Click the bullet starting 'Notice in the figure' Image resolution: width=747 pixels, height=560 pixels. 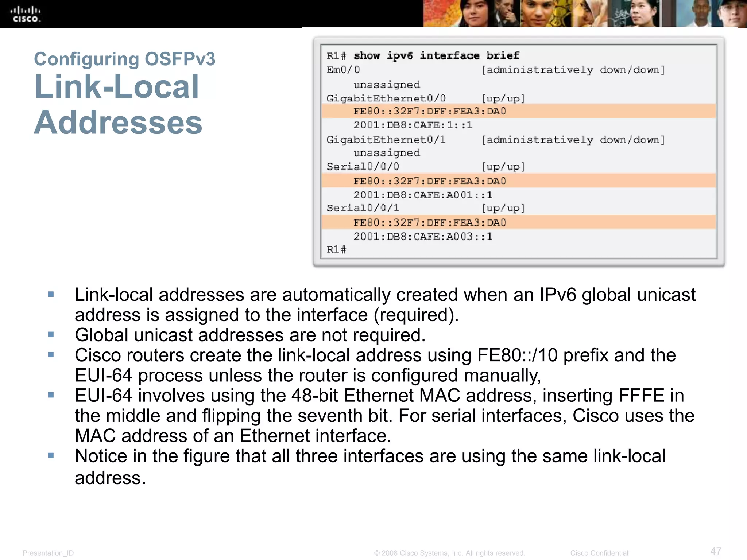370,467
